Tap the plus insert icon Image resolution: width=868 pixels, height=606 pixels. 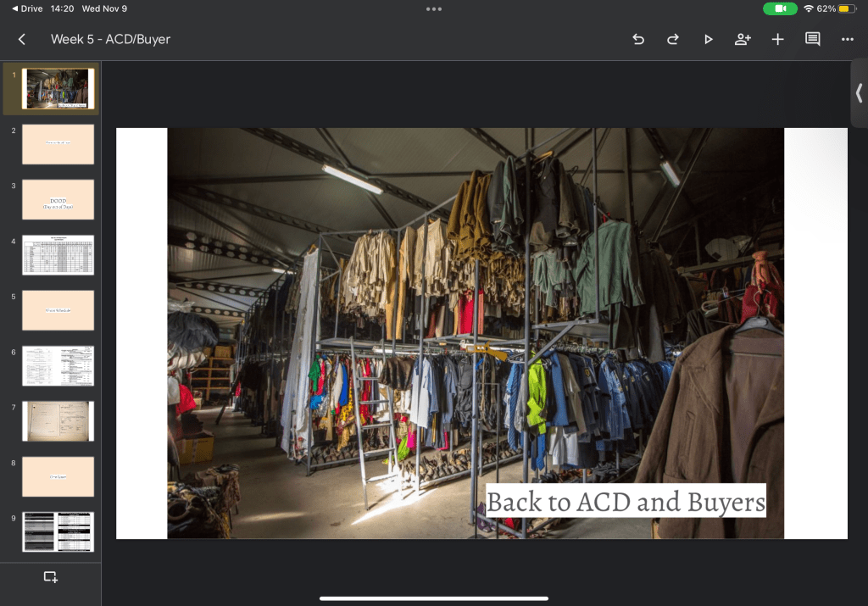(x=777, y=39)
